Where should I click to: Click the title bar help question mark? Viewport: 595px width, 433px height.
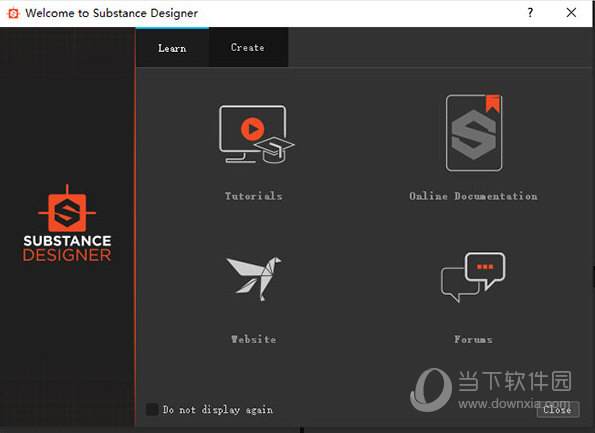click(x=530, y=13)
